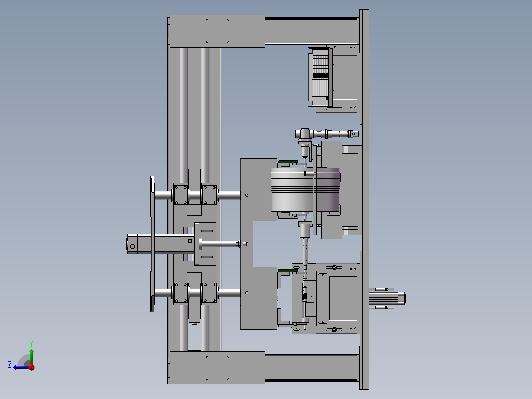Viewport: 532px width, 399px height.
Task: Select the horizontal wrench-like tool above the piston
Action: tap(326, 134)
